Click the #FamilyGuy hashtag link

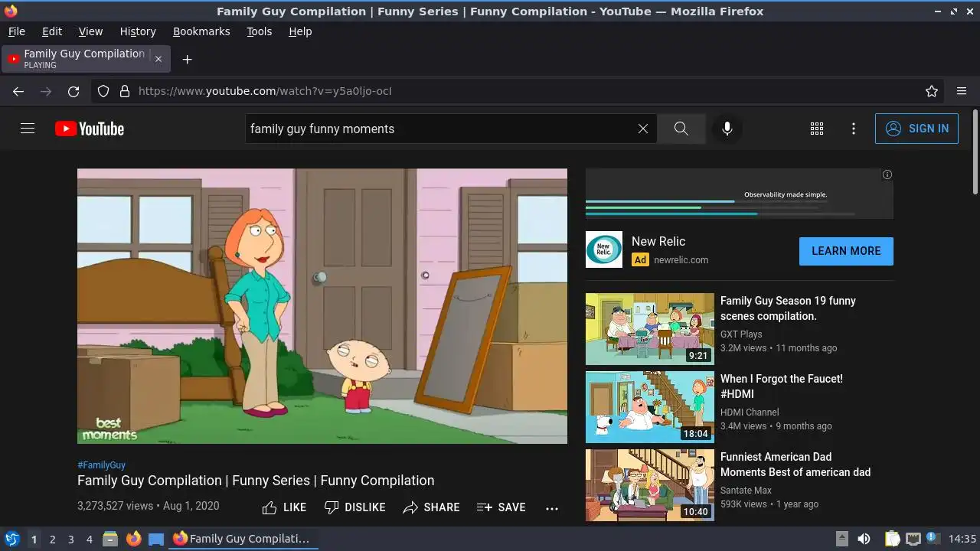(x=101, y=465)
